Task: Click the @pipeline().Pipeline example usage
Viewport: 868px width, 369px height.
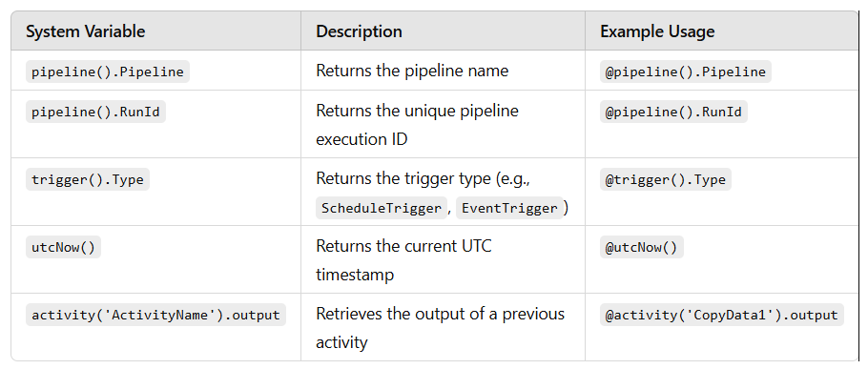Action: (685, 72)
